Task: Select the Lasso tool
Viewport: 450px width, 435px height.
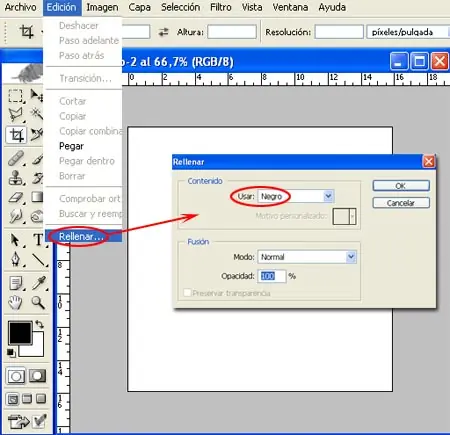Action: coord(15,114)
